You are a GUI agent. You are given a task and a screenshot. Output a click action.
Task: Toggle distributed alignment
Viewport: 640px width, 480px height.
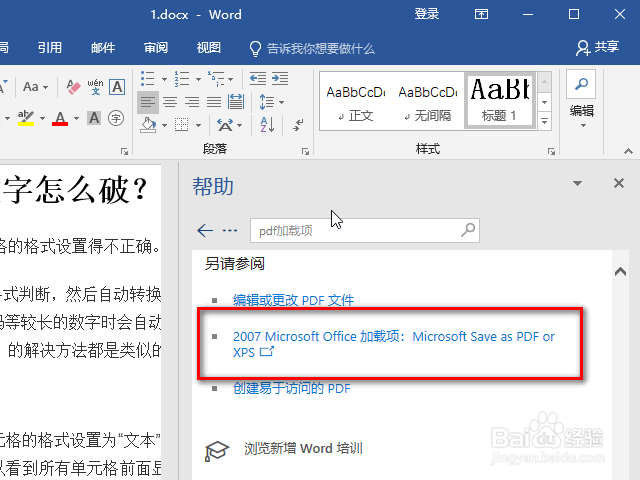pos(236,102)
